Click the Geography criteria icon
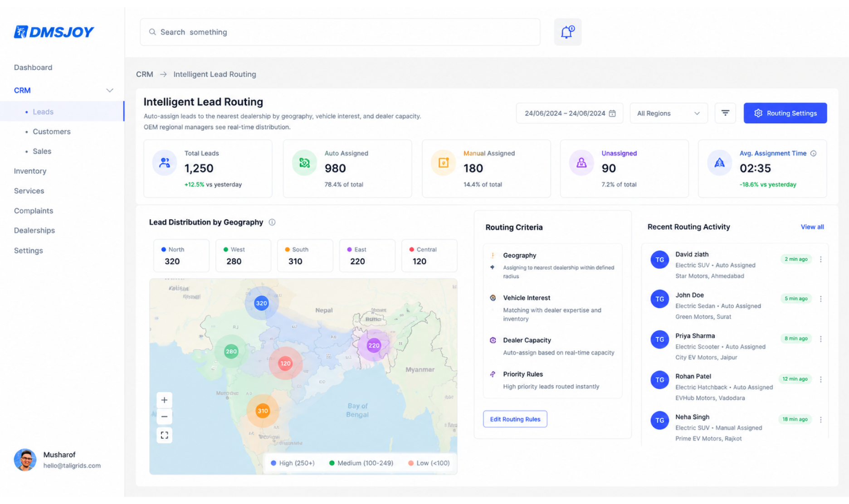Screen dimensions: 849x504 (x=493, y=256)
